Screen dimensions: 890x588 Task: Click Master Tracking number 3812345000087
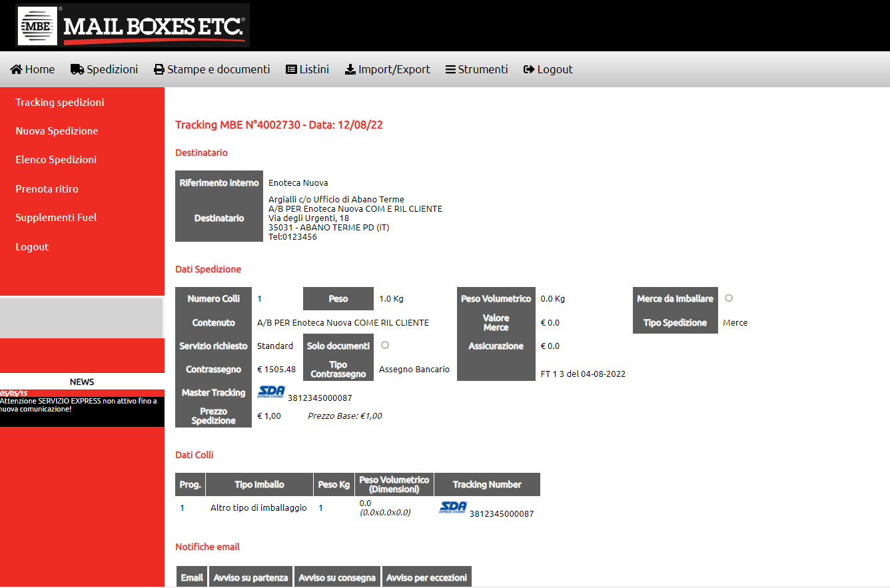pyautogui.click(x=320, y=398)
